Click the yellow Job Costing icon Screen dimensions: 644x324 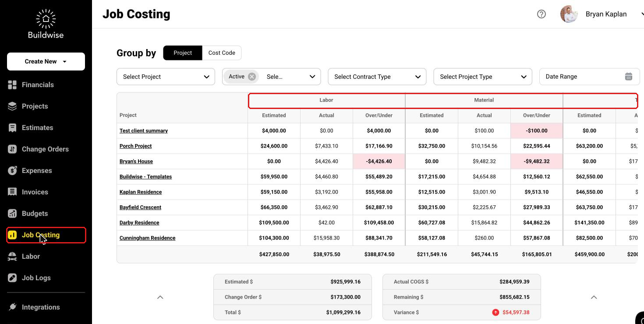coord(12,235)
